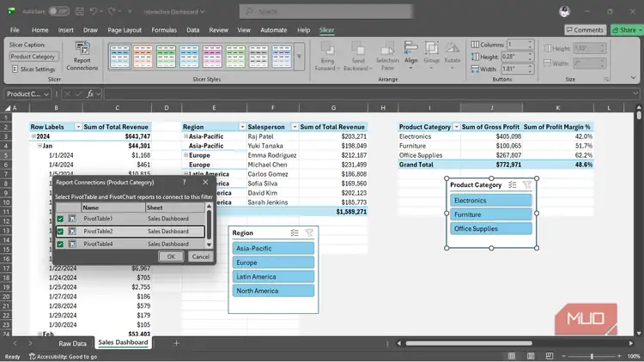Viewport: 644px width, 362px height.
Task: Uncheck the PivotTable2 checkbox
Action: [x=60, y=232]
